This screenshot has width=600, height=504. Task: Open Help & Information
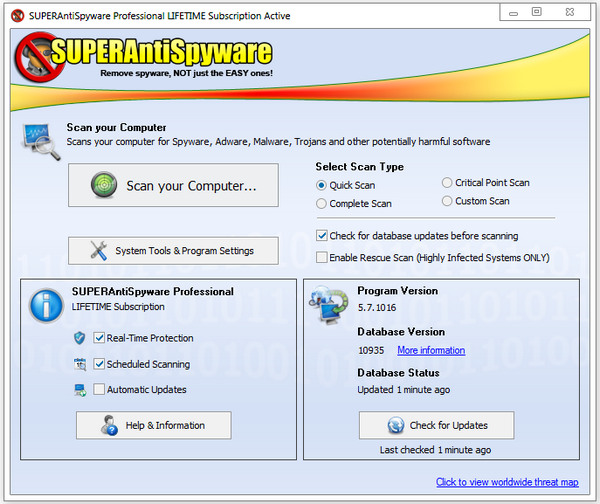(x=154, y=425)
